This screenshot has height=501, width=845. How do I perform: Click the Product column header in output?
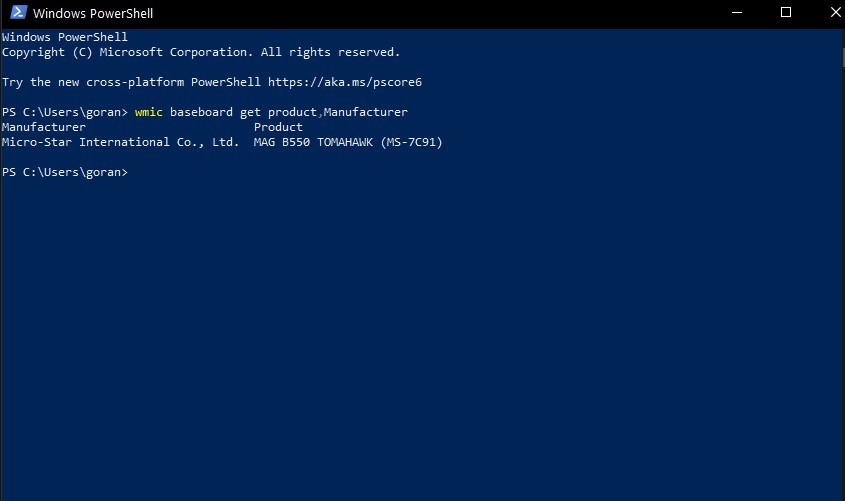point(278,127)
